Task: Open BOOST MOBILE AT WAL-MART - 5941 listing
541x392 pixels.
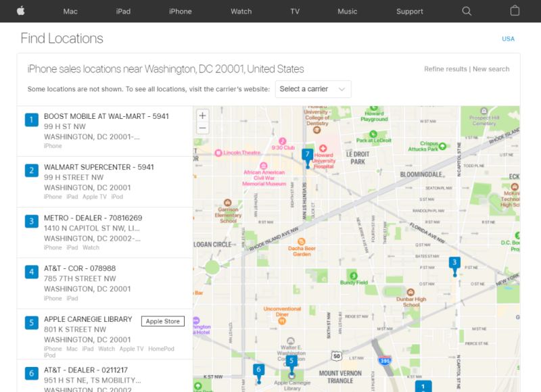Action: 106,116
